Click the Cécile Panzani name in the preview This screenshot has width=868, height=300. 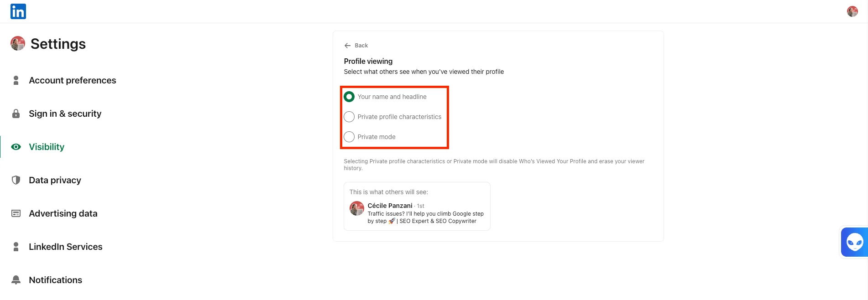(x=390, y=206)
